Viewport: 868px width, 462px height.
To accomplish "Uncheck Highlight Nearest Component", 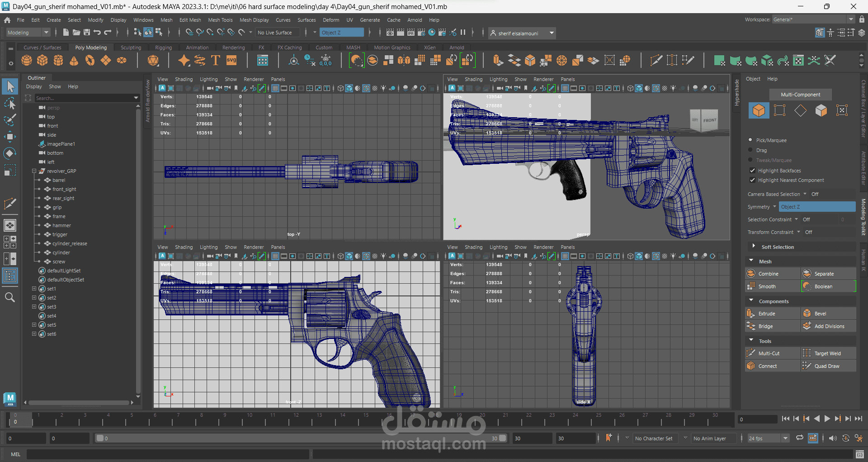I will (753, 180).
